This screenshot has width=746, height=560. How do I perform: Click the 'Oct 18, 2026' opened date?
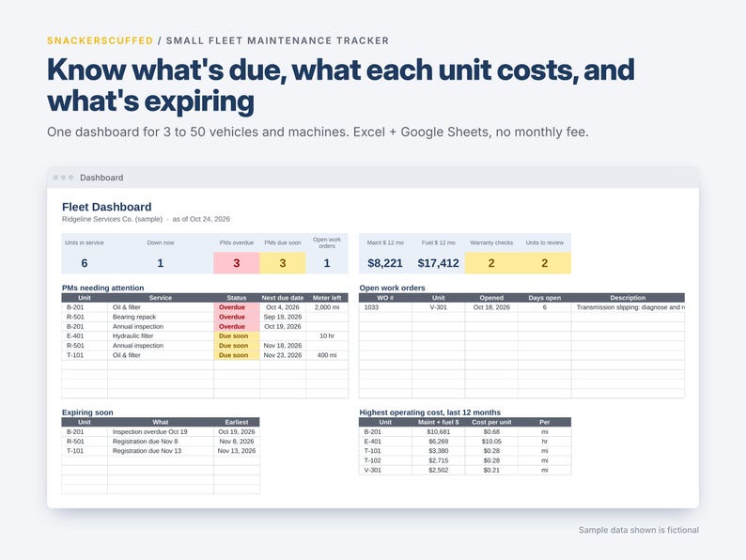(x=491, y=307)
